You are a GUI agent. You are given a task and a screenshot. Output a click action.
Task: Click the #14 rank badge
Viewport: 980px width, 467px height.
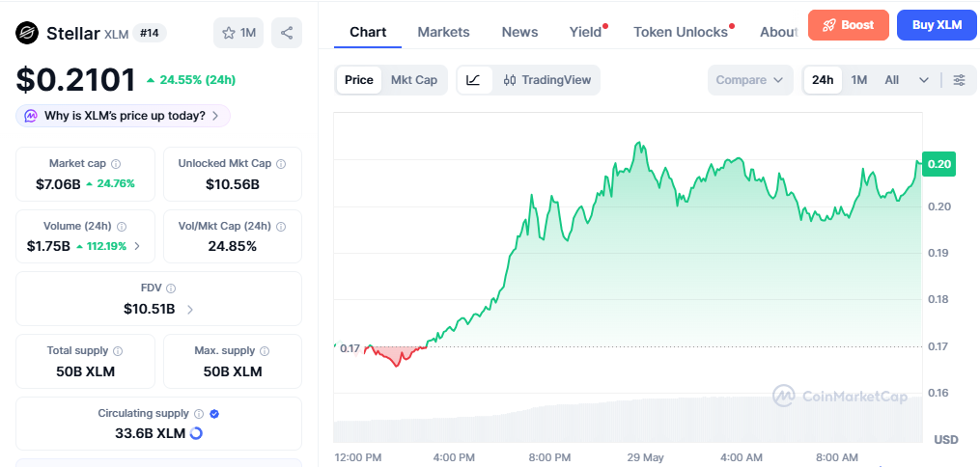pos(150,33)
